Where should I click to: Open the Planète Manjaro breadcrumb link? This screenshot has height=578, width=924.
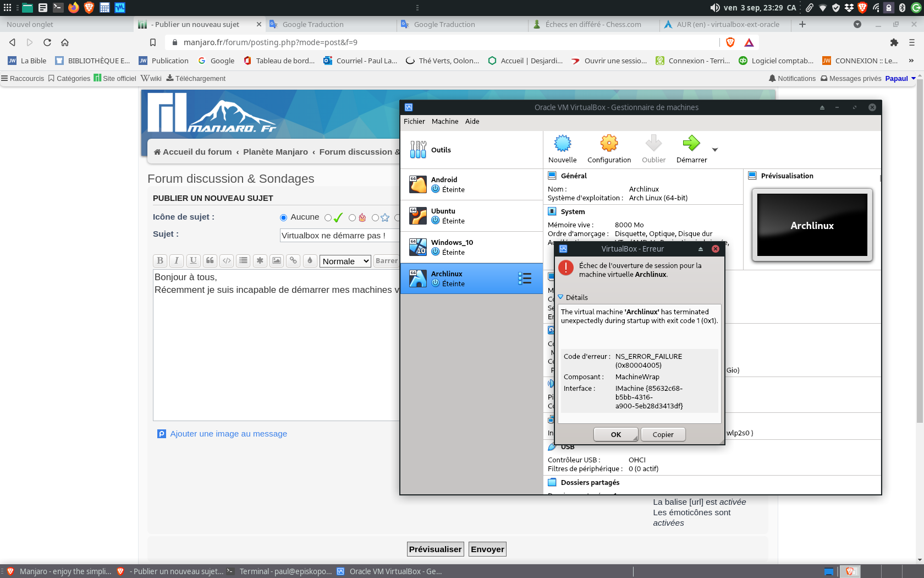pos(276,152)
